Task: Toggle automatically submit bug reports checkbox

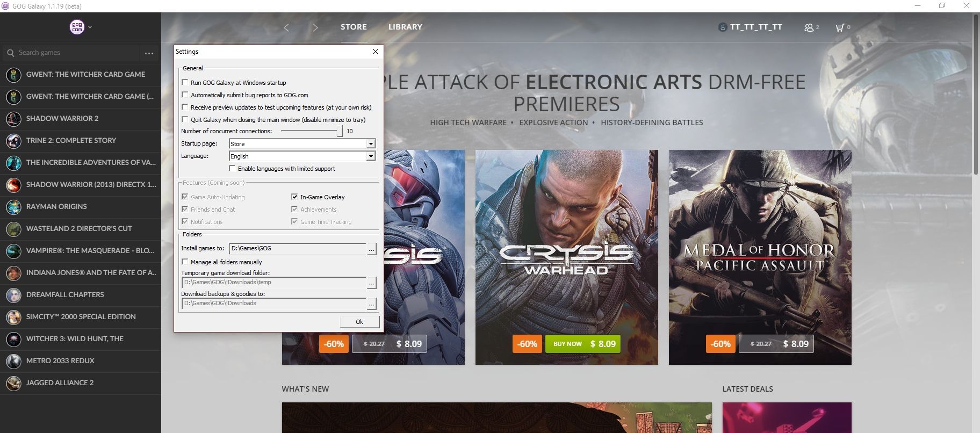Action: coord(185,95)
